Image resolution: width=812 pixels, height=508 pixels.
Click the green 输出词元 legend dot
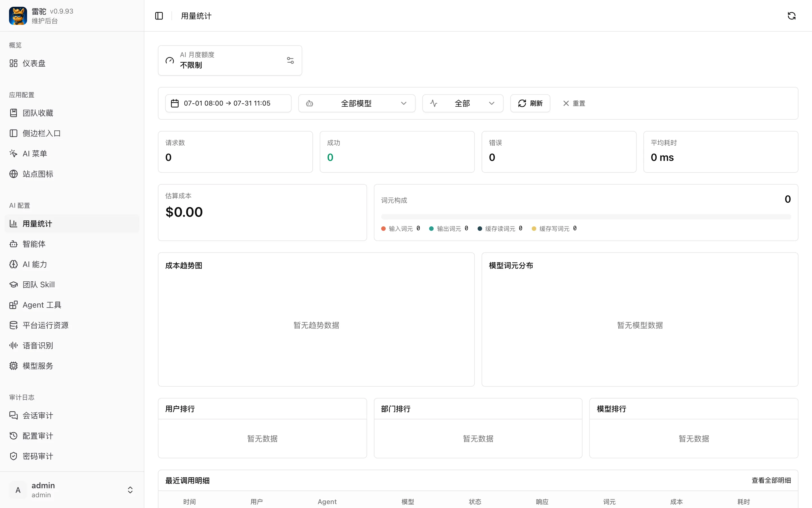(431, 229)
